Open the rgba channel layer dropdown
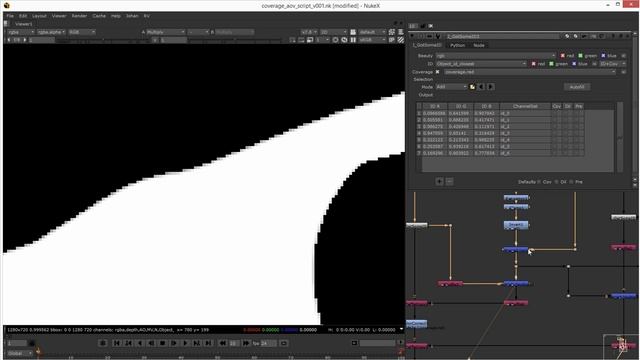640x360 pixels. click(x=21, y=32)
